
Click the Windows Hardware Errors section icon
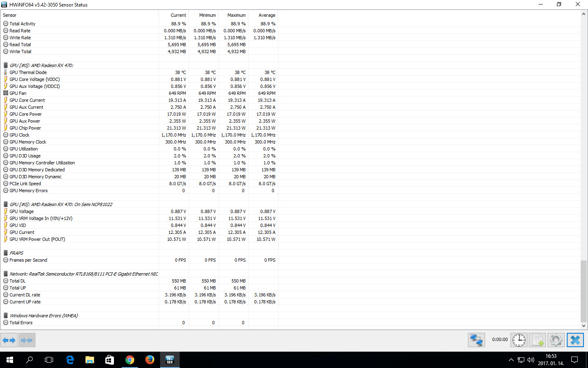[x=6, y=316]
